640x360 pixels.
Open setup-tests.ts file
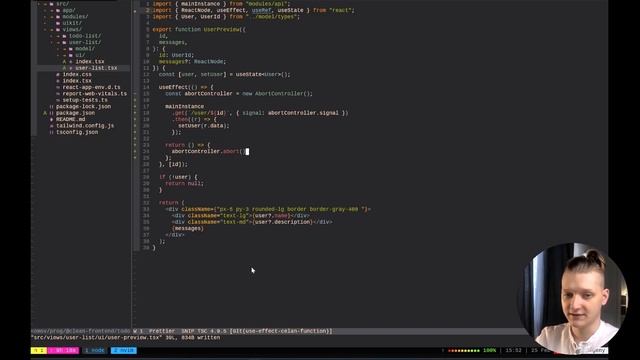click(x=85, y=100)
